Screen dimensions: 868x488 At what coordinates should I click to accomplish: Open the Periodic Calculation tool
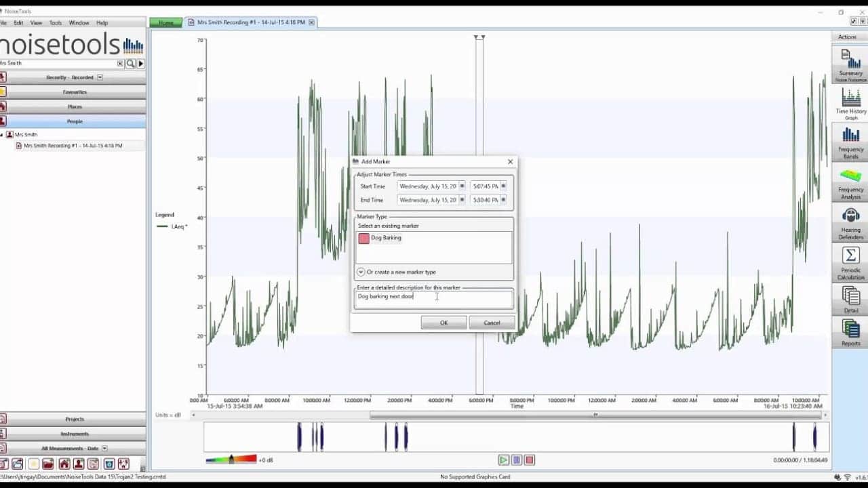[850, 263]
